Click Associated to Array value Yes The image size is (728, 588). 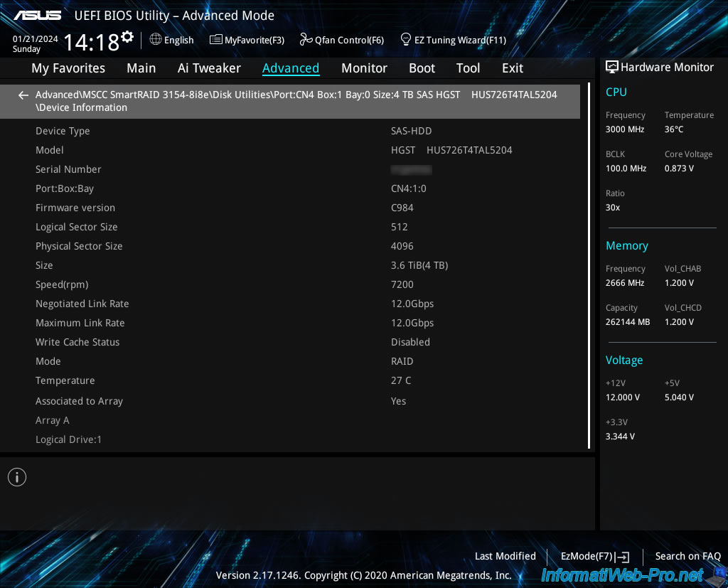(x=398, y=401)
